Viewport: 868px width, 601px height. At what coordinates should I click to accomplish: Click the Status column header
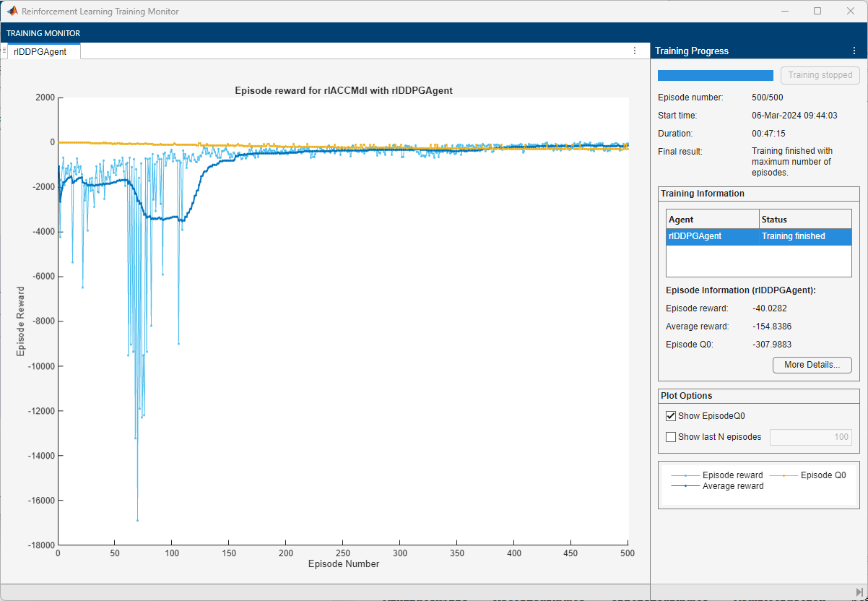coord(804,219)
